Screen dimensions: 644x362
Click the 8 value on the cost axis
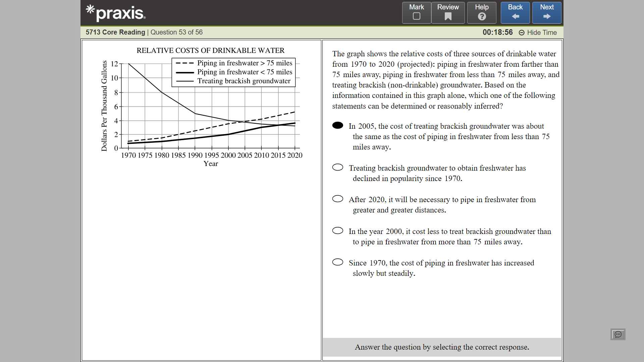point(116,93)
